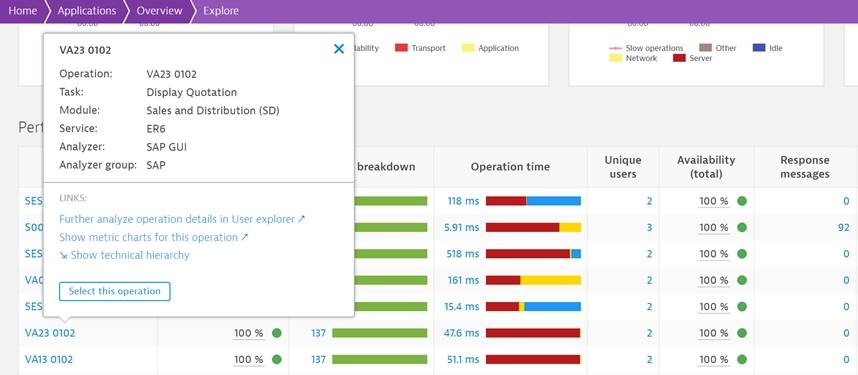Click the 137 value in VA13 0102 row
858x375 pixels.
(318, 359)
